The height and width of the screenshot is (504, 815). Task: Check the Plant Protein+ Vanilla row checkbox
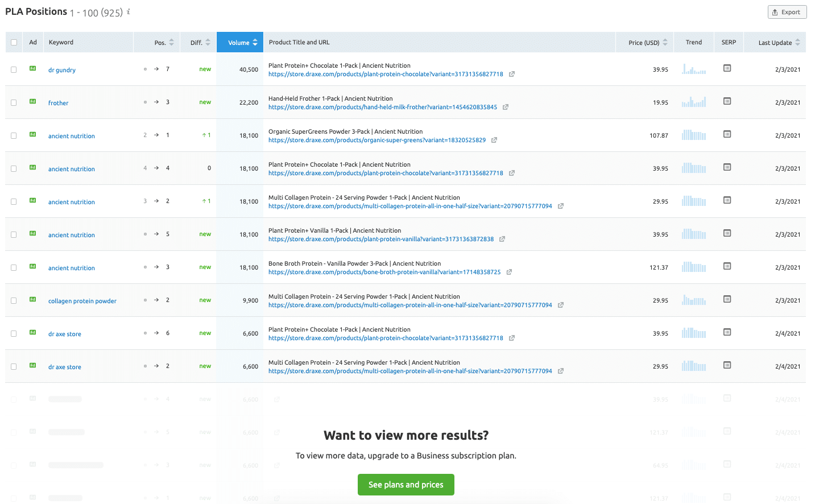click(x=14, y=234)
